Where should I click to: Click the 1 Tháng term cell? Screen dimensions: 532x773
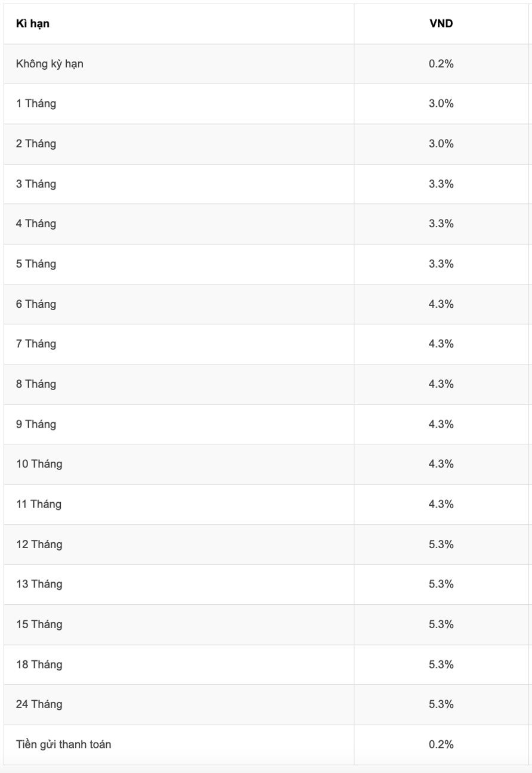pyautogui.click(x=36, y=104)
